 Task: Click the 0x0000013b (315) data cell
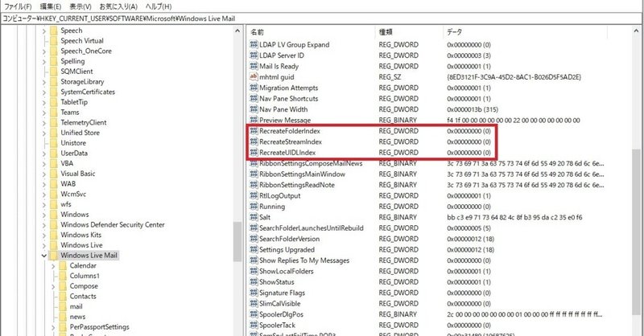(x=473, y=109)
